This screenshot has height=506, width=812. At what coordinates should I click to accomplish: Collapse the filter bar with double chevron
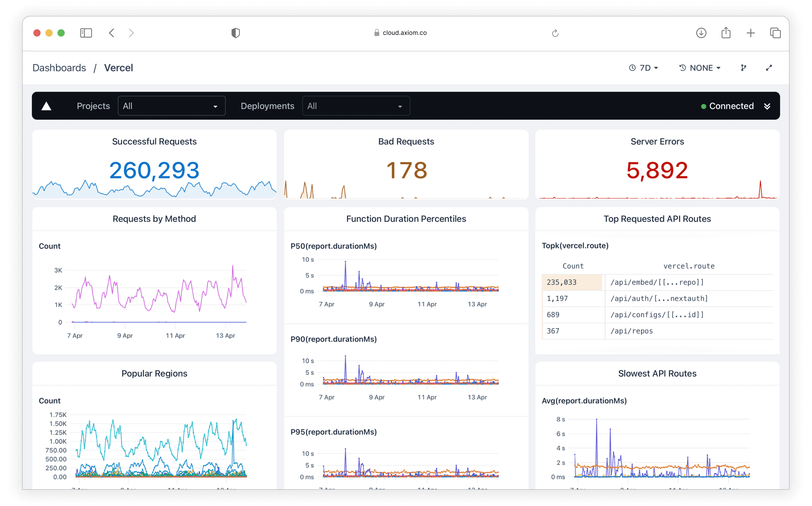(768, 106)
